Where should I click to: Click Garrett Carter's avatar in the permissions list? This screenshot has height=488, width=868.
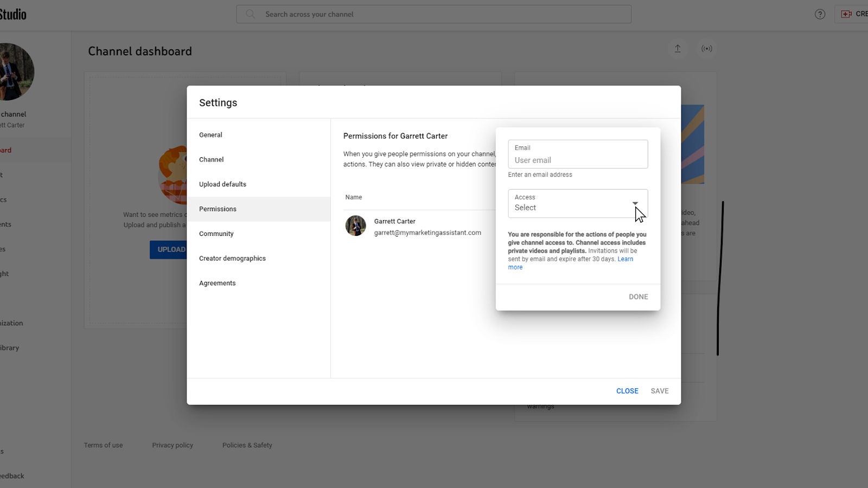pos(355,226)
